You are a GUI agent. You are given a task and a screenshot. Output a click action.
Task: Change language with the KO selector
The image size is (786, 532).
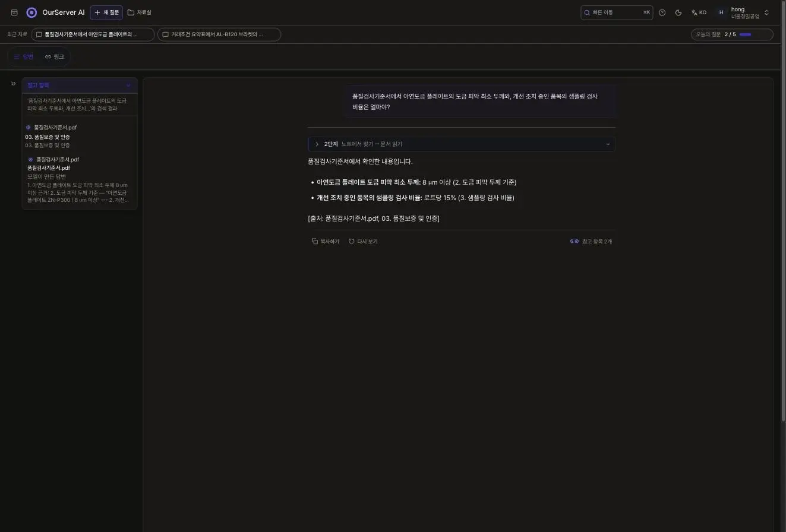699,12
